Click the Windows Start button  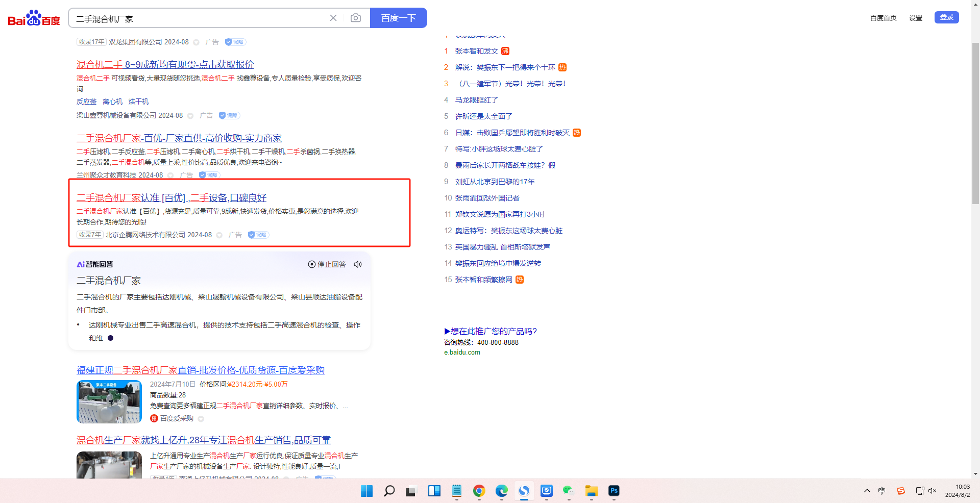point(366,491)
